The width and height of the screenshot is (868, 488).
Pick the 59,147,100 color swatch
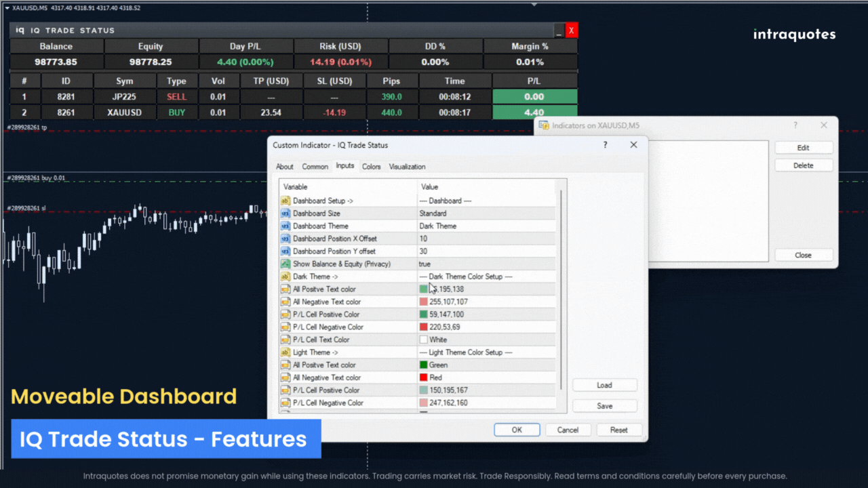pyautogui.click(x=424, y=314)
